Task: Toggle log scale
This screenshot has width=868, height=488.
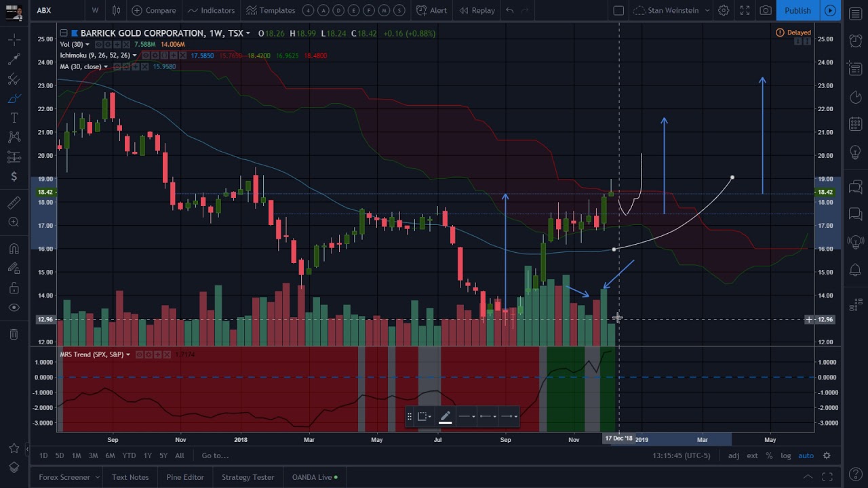Action: [785, 455]
